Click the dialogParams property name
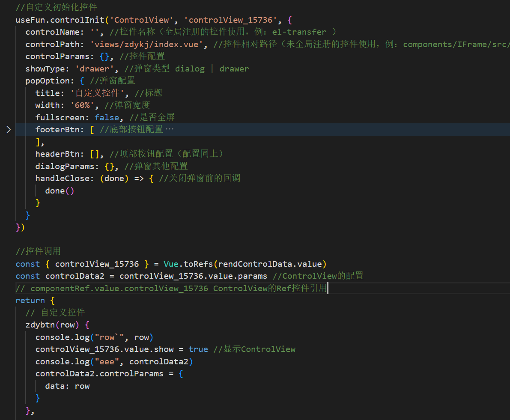Image resolution: width=510 pixels, height=420 pixels. 67,166
